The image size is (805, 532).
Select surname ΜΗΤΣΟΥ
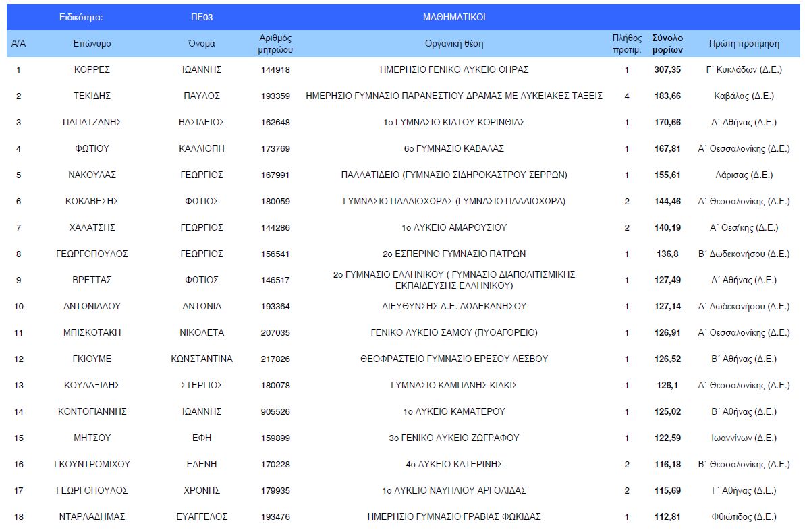pyautogui.click(x=92, y=438)
